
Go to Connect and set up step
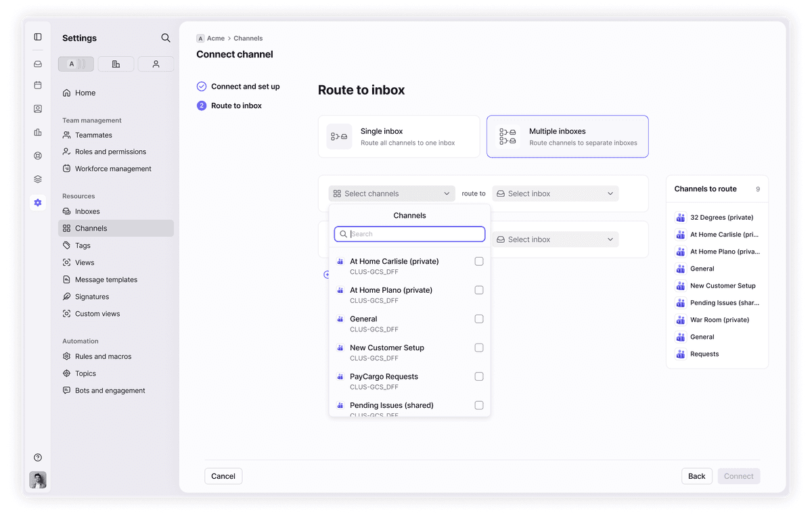click(238, 87)
